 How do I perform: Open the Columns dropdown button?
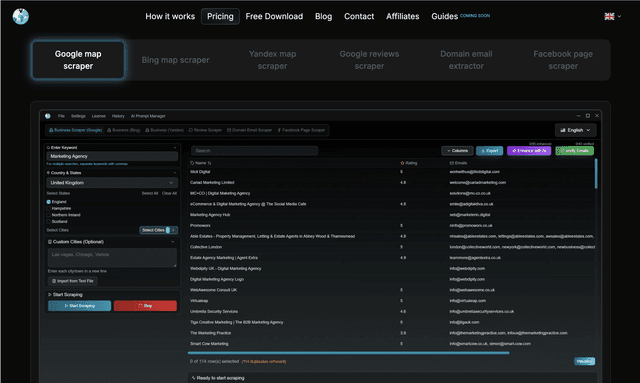point(457,151)
